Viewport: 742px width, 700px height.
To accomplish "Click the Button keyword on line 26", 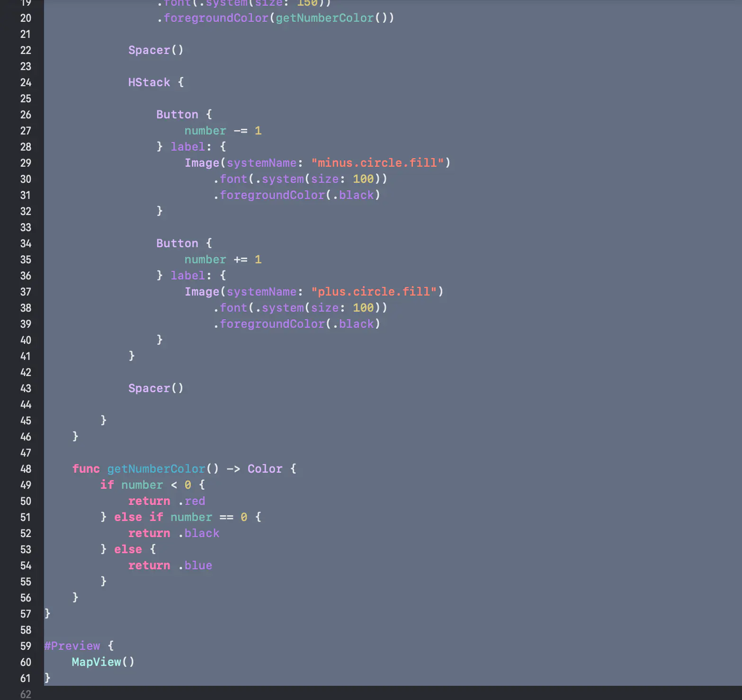I will (177, 115).
